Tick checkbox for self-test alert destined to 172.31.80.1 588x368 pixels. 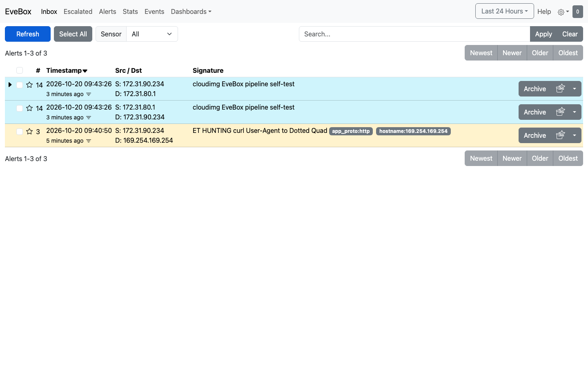[20, 85]
